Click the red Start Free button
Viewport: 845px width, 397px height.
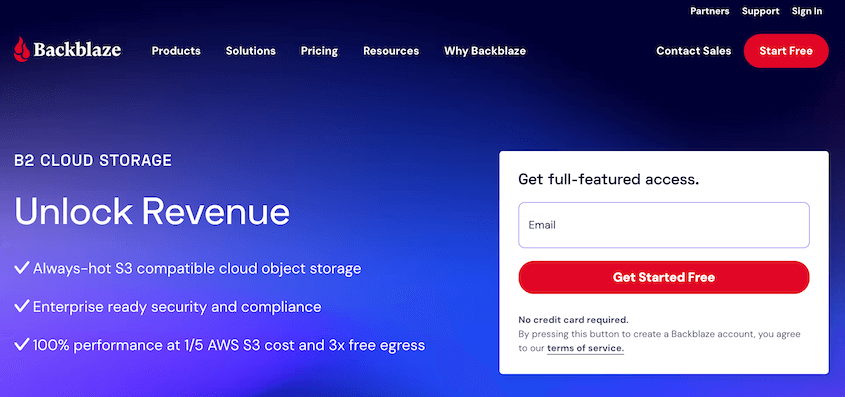(786, 51)
